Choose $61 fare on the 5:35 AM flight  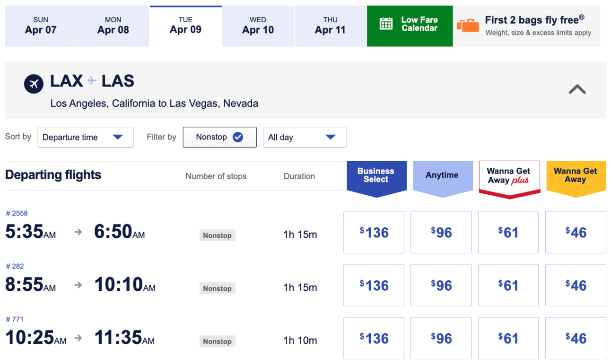(x=508, y=232)
